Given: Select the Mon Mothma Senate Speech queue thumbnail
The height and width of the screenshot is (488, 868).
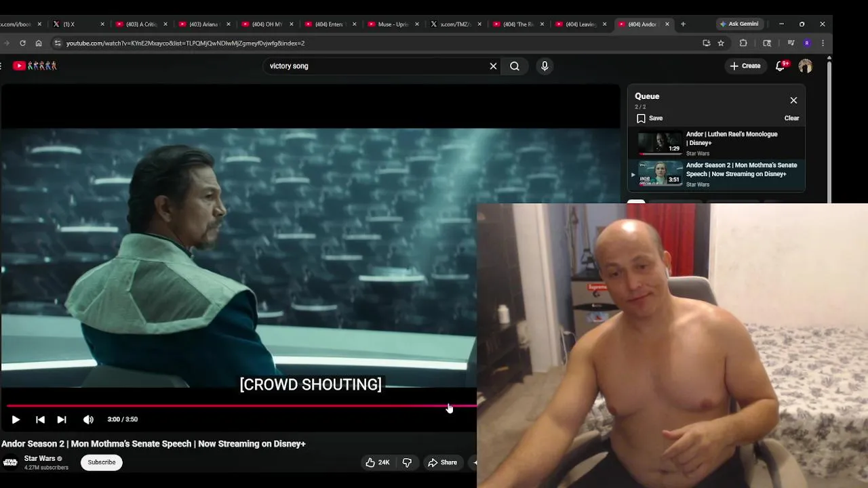Looking at the screenshot, I should coord(660,174).
